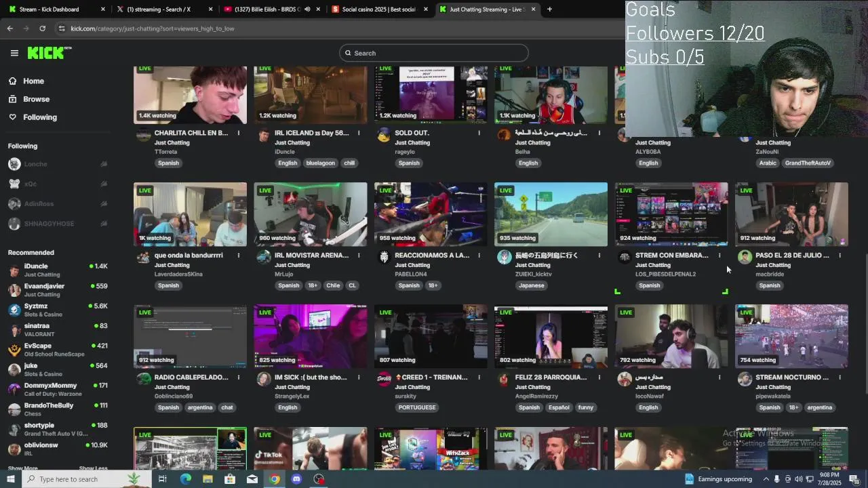
Task: Open Microsoft Store from the taskbar
Action: pyautogui.click(x=230, y=479)
